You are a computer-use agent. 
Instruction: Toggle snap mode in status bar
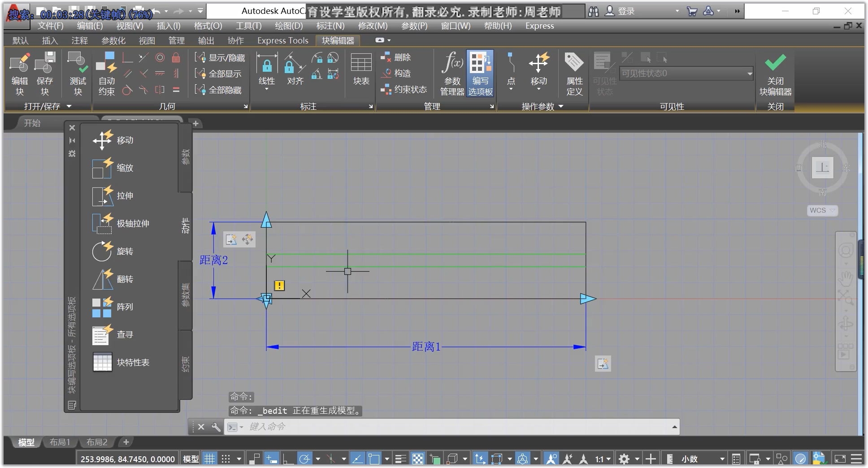(226, 459)
